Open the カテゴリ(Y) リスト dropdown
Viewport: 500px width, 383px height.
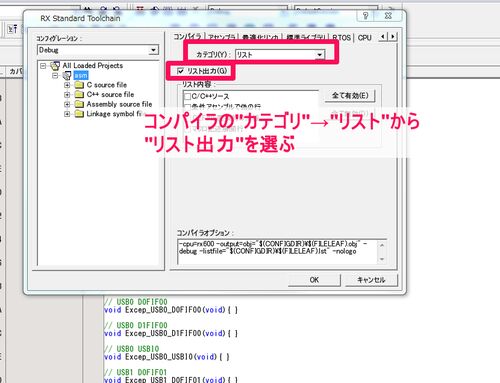click(x=280, y=55)
